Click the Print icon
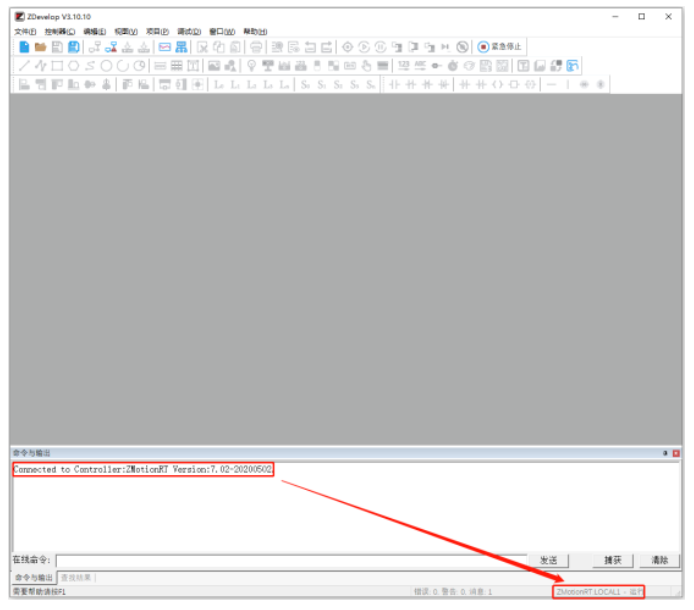The image size is (694, 610). click(x=256, y=46)
